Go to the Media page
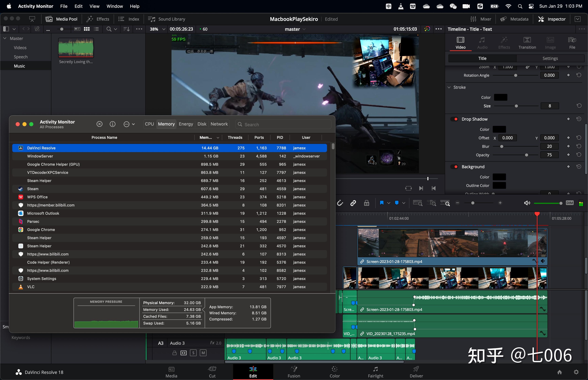Image resolution: width=588 pixels, height=380 pixels. pos(171,372)
